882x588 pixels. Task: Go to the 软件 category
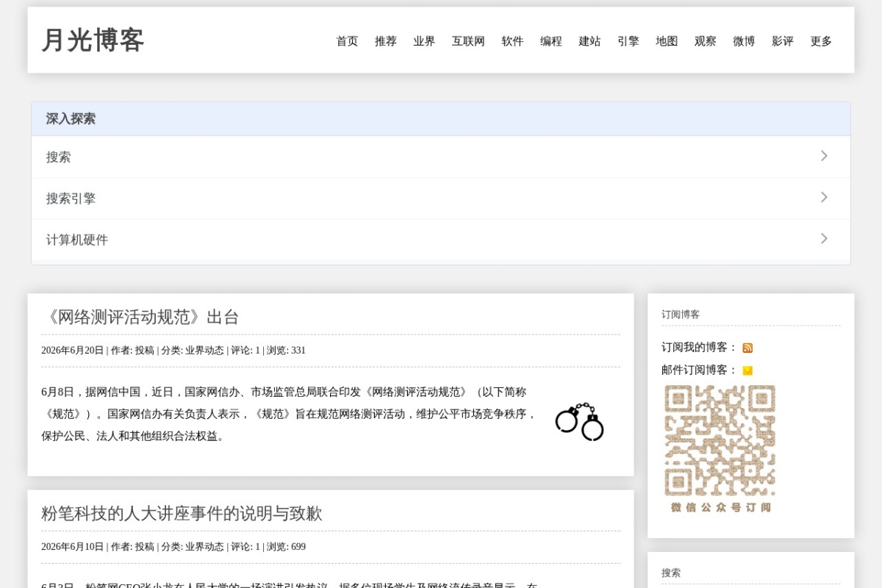tap(512, 41)
